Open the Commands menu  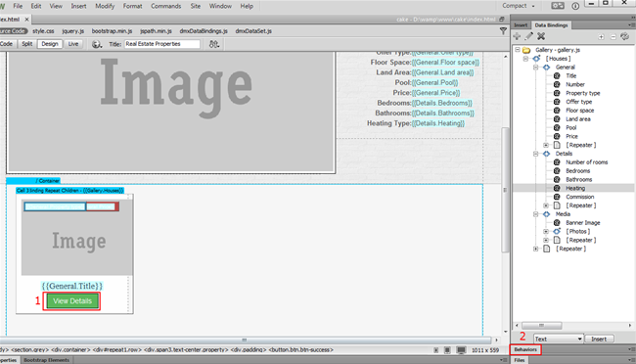(x=166, y=6)
